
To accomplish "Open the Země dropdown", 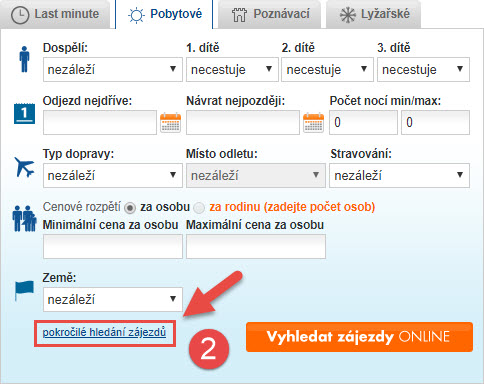I will [113, 299].
